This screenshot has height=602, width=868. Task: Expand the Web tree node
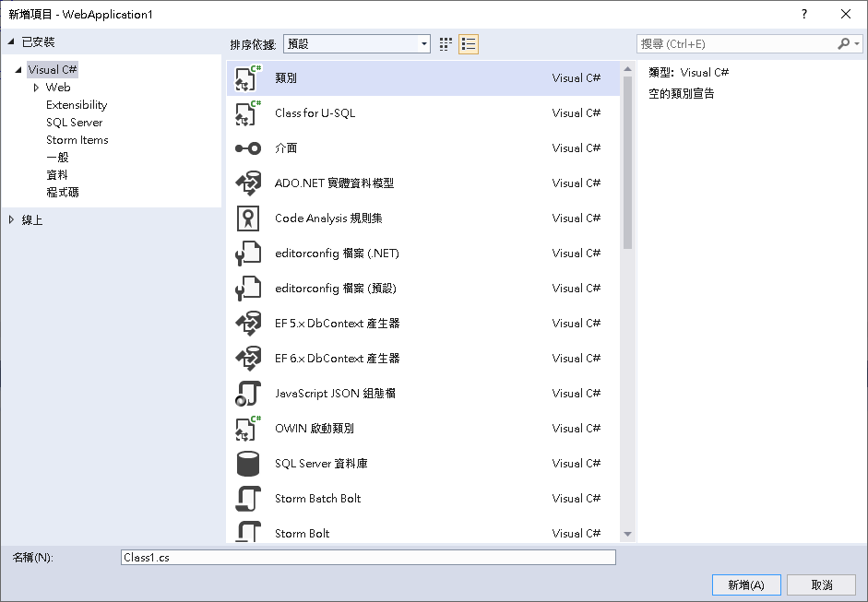point(36,88)
